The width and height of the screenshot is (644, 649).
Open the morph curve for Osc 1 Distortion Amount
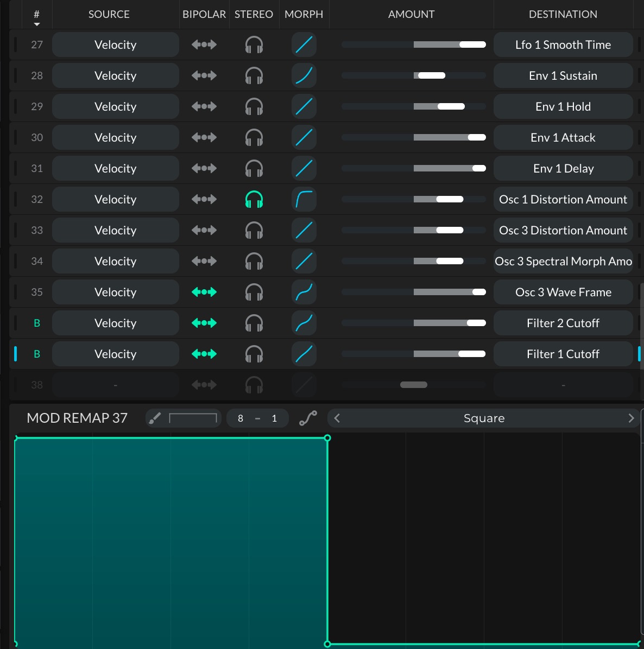pyautogui.click(x=304, y=199)
